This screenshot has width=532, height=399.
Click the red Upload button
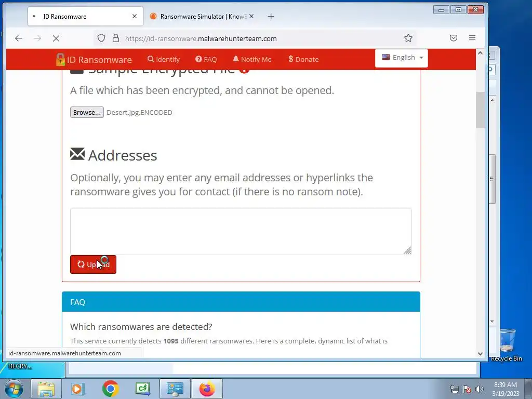pos(93,264)
